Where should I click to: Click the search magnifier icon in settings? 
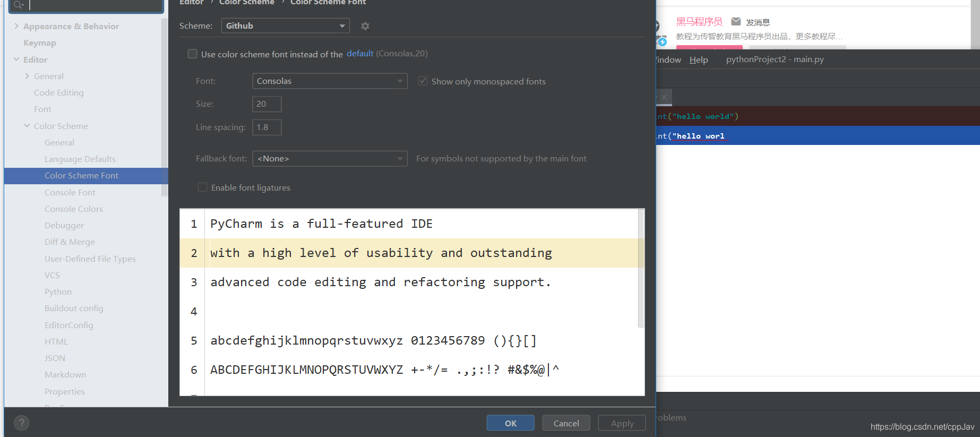click(x=19, y=5)
